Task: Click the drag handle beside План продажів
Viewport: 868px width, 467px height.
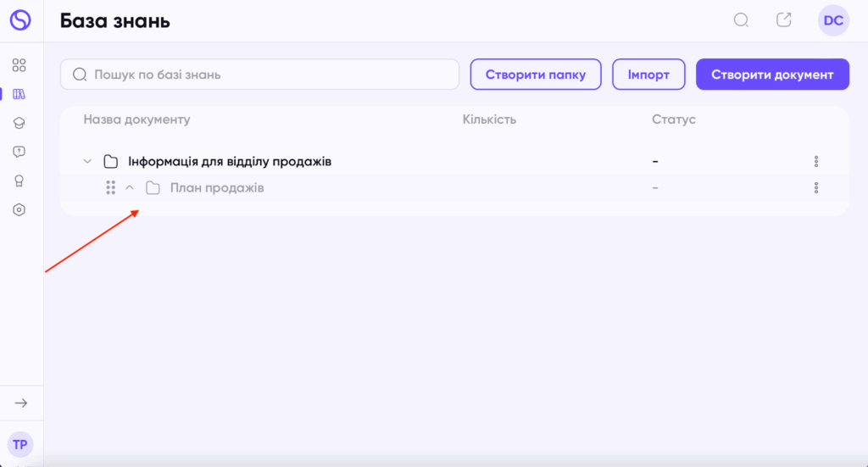Action: tap(111, 188)
